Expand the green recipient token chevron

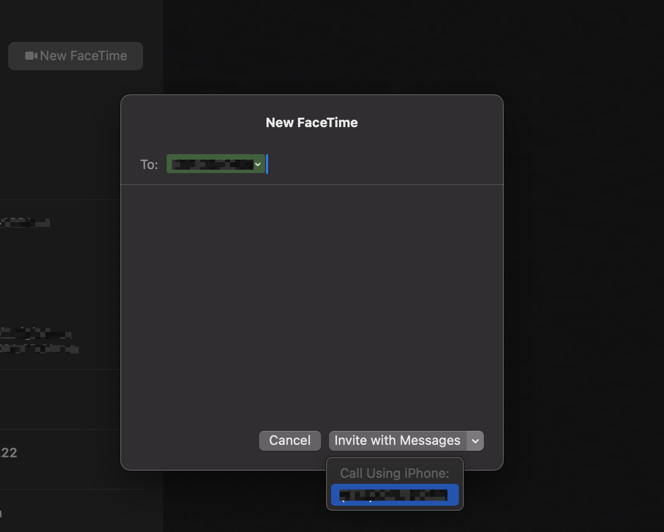tap(258, 164)
